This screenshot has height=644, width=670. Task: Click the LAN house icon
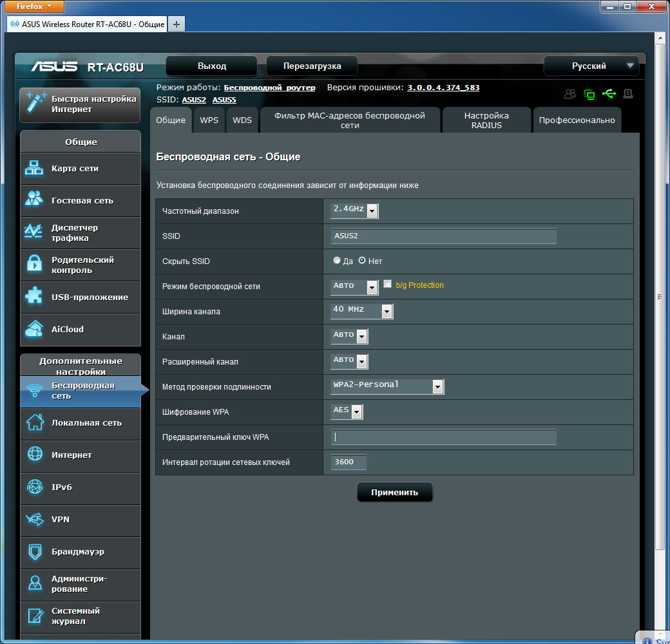[x=35, y=422]
